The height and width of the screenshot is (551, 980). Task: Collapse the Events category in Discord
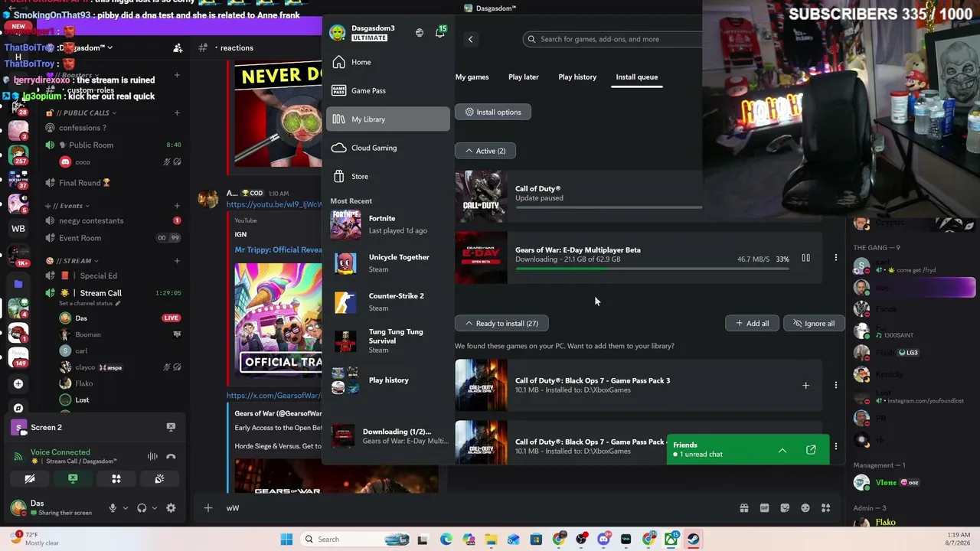pyautogui.click(x=67, y=206)
